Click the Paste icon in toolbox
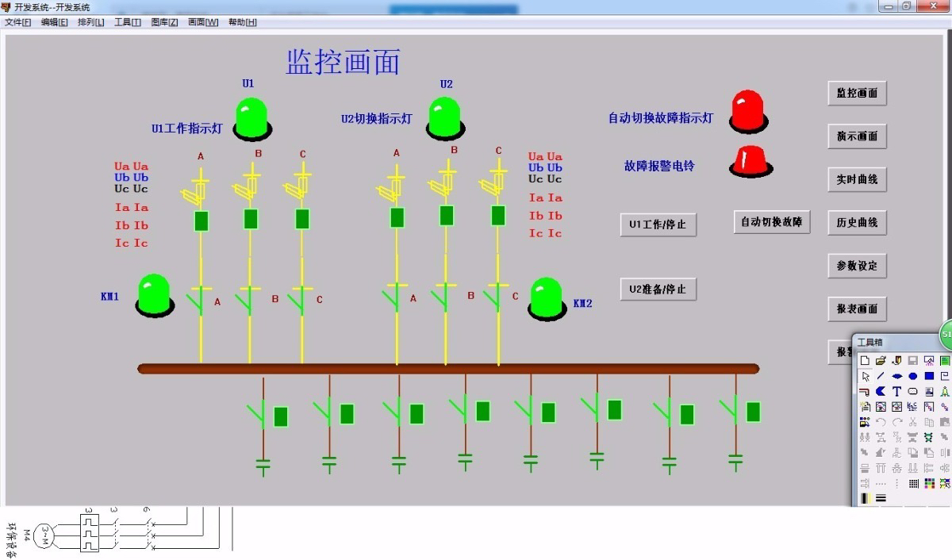The height and width of the screenshot is (560, 952). (x=945, y=422)
